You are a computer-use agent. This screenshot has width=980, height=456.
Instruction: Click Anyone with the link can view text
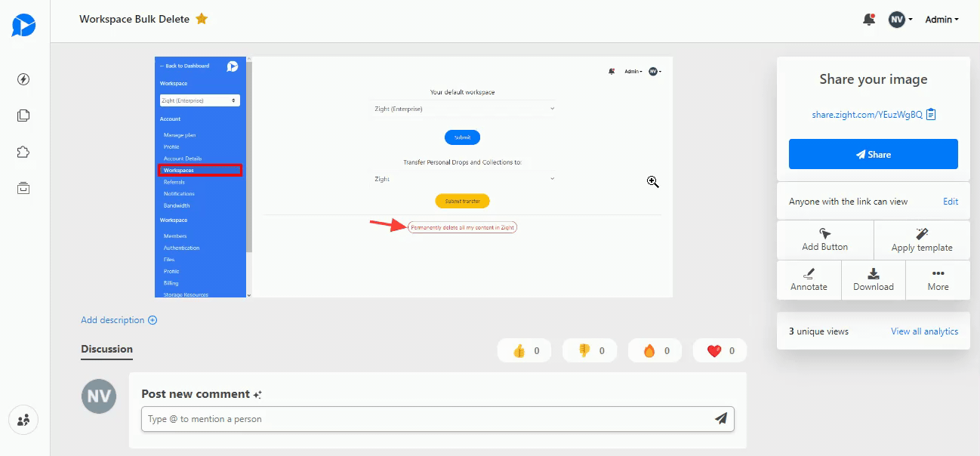pyautogui.click(x=848, y=202)
